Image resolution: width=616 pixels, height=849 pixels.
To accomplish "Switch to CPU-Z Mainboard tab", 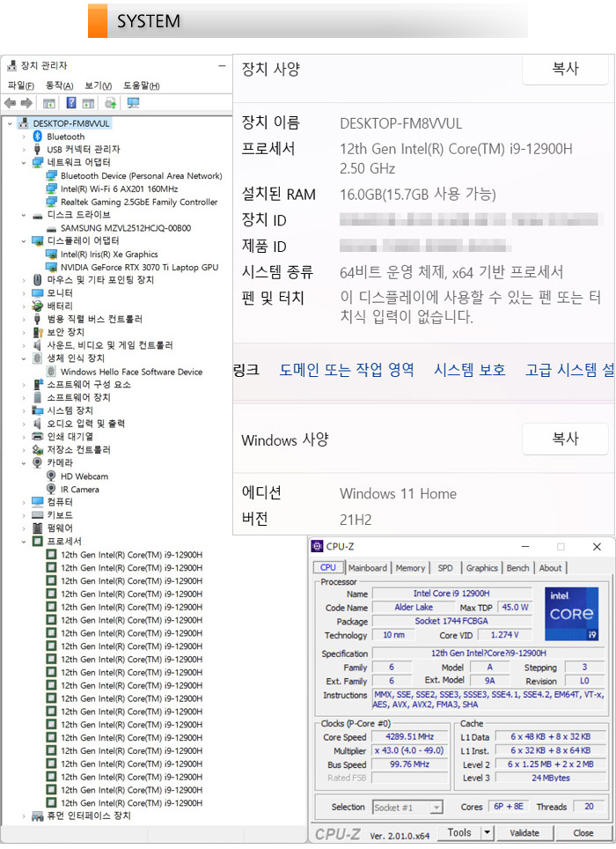I will pos(368,568).
